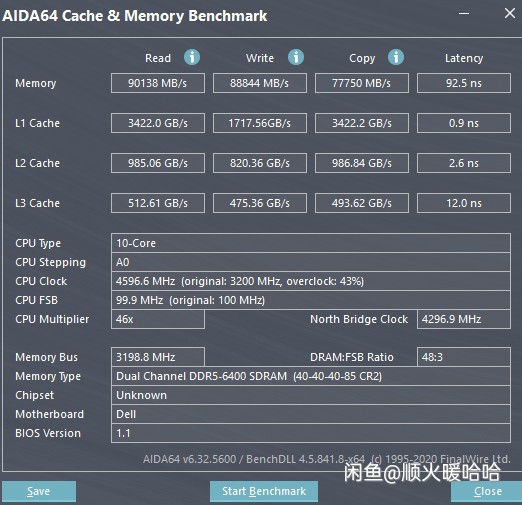This screenshot has height=505, width=522.
Task: Click the Latency column header
Action: click(464, 59)
